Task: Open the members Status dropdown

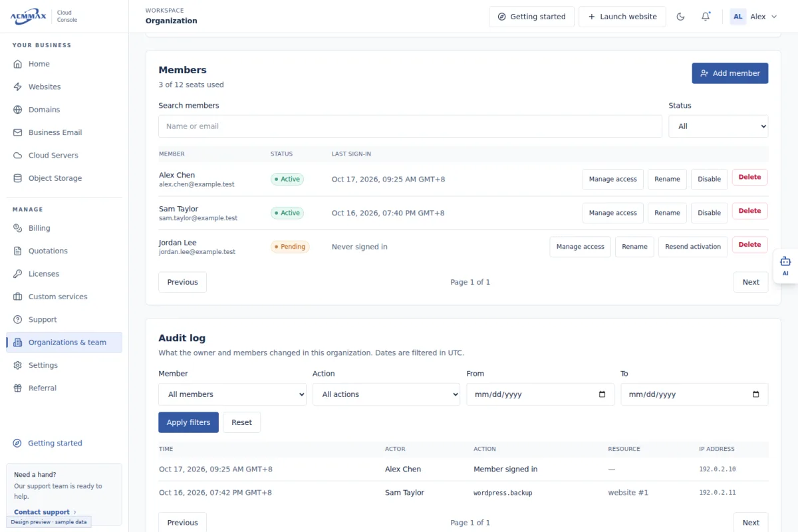Action: tap(718, 126)
